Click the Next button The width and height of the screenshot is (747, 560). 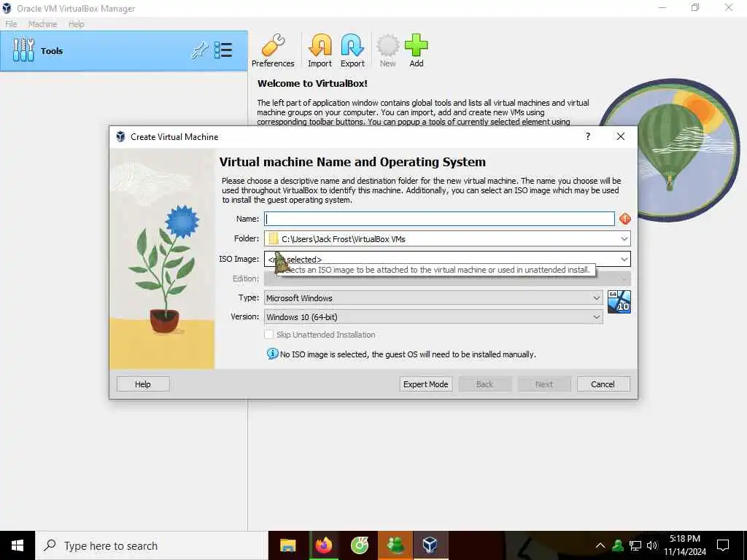(544, 384)
